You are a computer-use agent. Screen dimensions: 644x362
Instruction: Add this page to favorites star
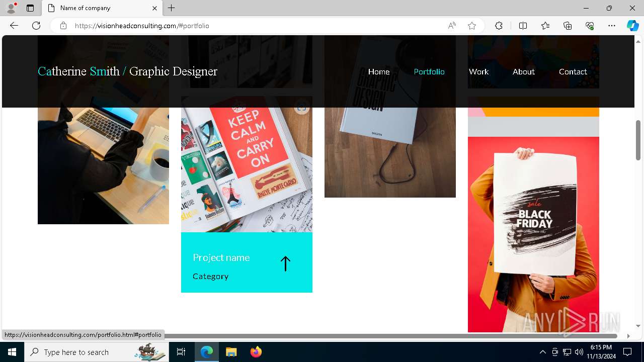(472, 26)
